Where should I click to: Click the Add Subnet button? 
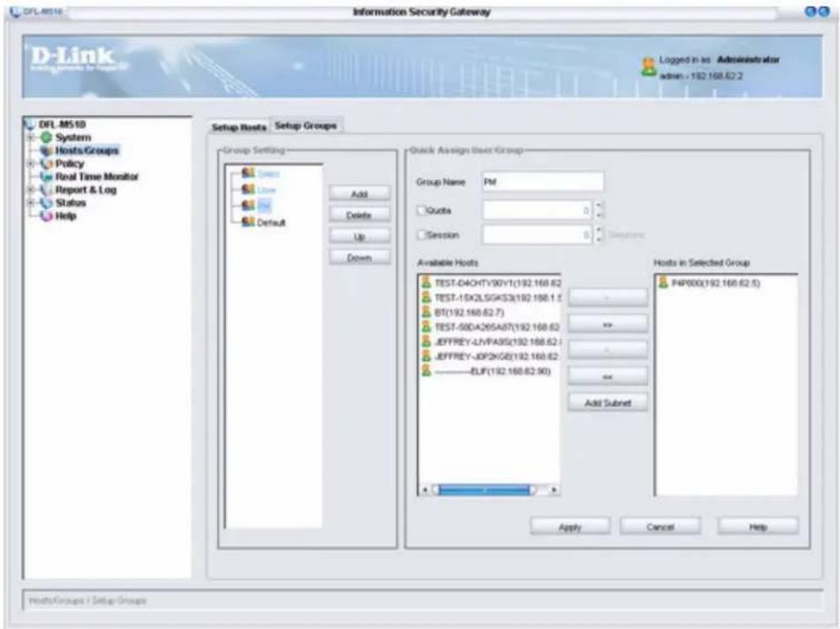click(607, 402)
